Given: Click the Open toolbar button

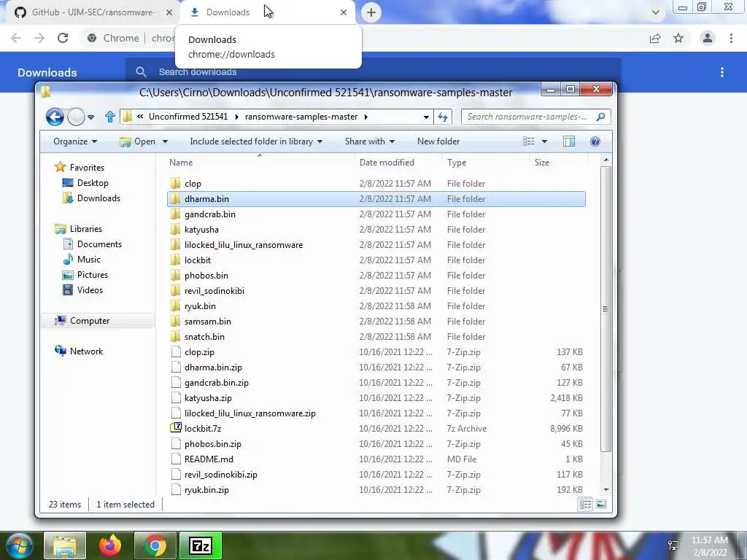Looking at the screenshot, I should 138,141.
